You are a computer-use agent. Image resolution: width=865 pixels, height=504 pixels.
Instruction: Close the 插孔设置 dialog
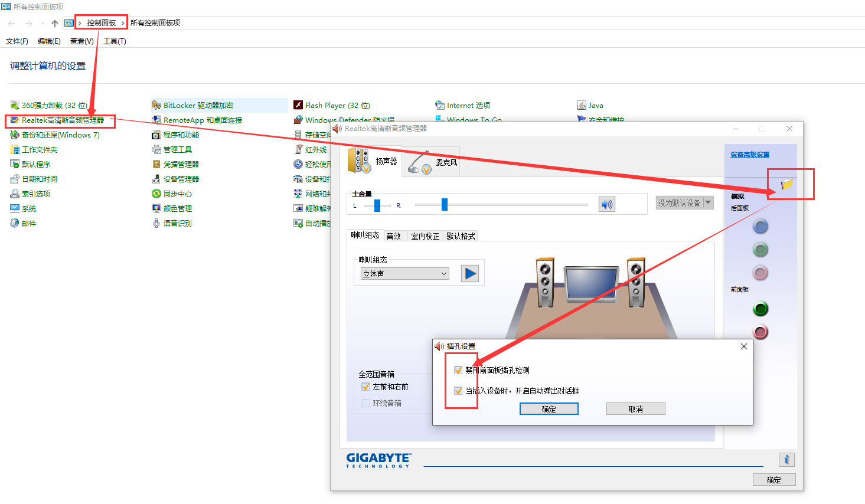point(744,346)
